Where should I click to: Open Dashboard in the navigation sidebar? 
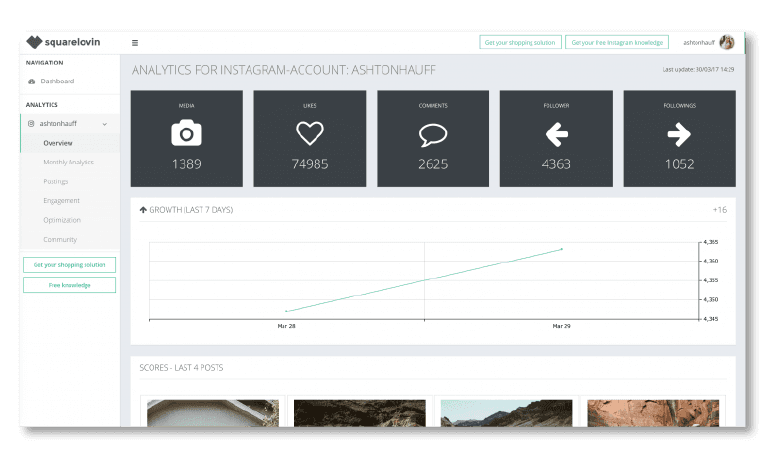[57, 81]
